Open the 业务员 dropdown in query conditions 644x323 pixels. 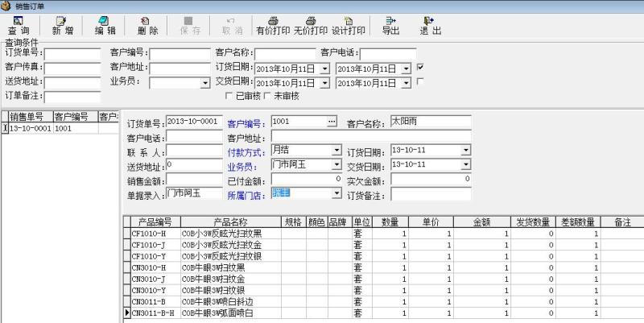click(x=204, y=83)
